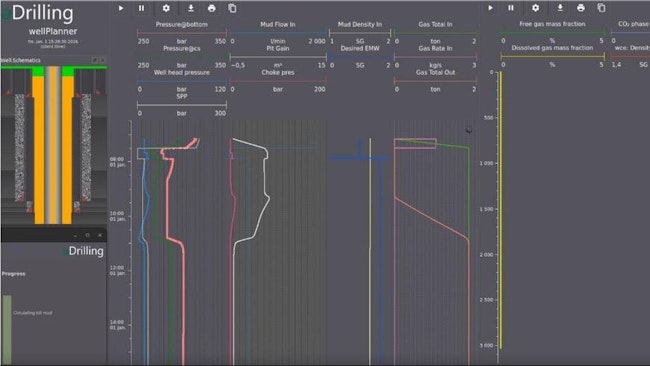Click the 3 000 depth axis label

pos(486,345)
